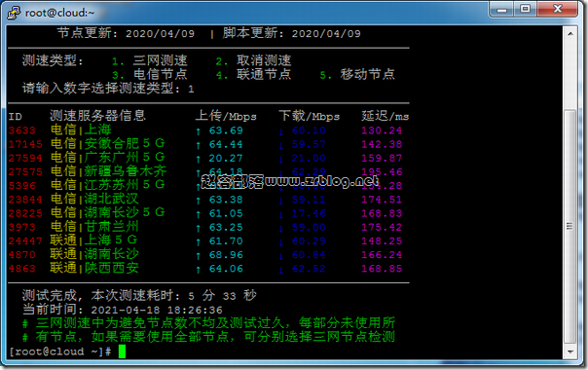Click upload speed value 68.96
The width and height of the screenshot is (588, 370).
(226, 255)
